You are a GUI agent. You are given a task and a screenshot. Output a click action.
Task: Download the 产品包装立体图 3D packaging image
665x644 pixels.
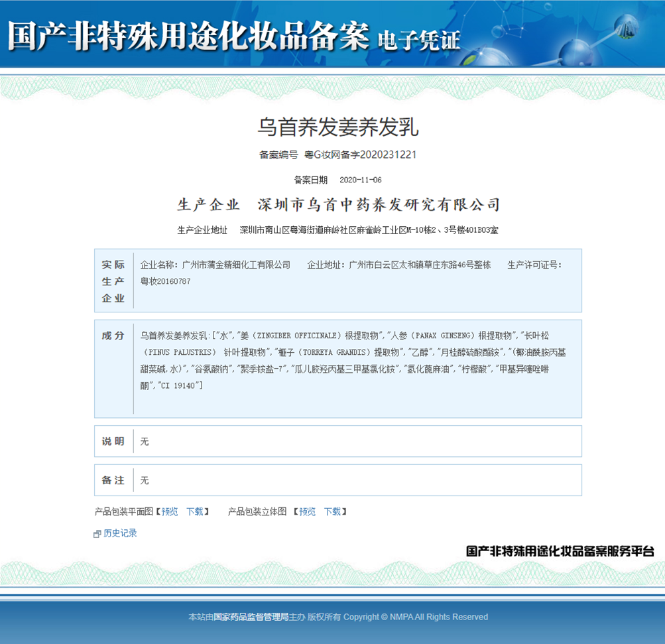point(333,511)
